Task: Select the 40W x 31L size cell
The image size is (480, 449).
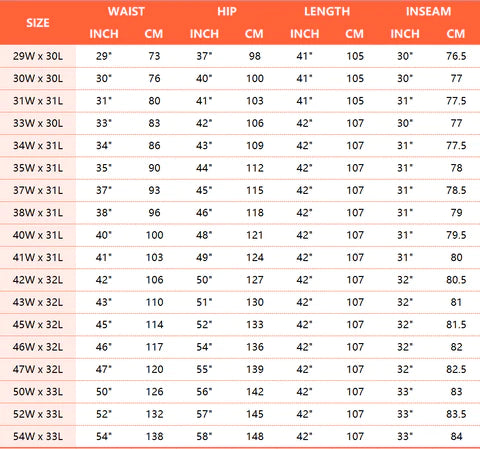Action: (x=38, y=235)
